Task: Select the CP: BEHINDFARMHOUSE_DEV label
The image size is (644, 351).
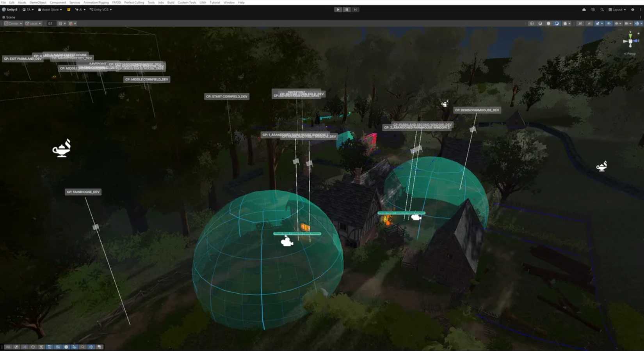Action: [477, 110]
